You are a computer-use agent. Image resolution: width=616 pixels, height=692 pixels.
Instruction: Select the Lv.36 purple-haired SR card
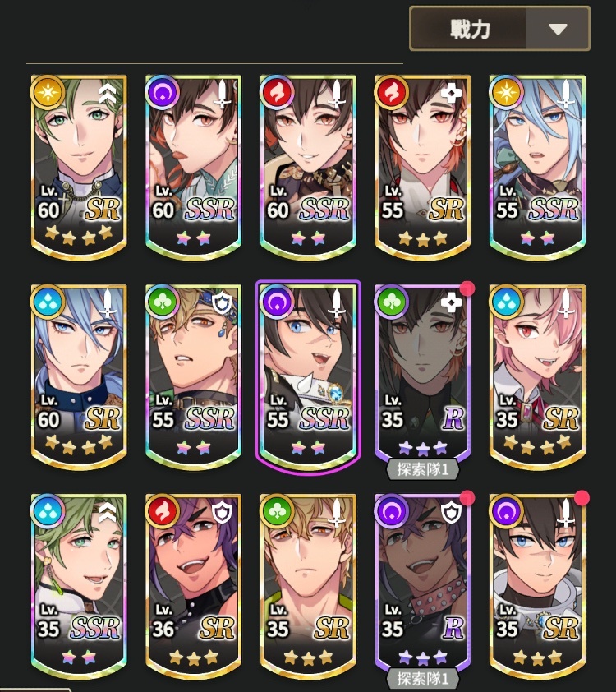pos(194,587)
